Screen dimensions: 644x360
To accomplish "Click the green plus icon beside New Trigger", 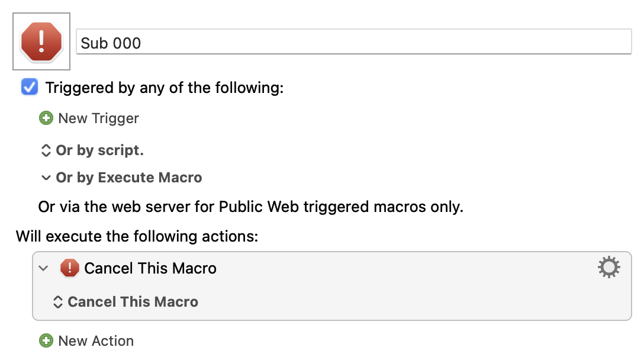I will pos(46,118).
